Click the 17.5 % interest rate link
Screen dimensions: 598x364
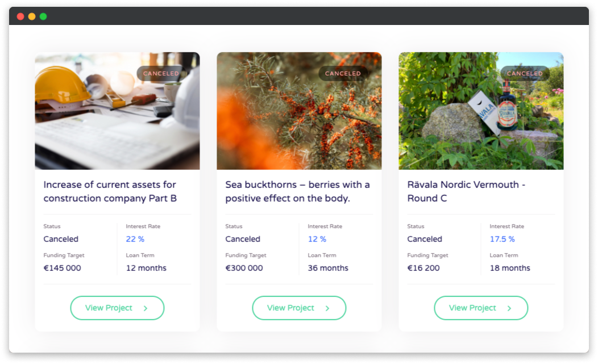[x=502, y=239]
